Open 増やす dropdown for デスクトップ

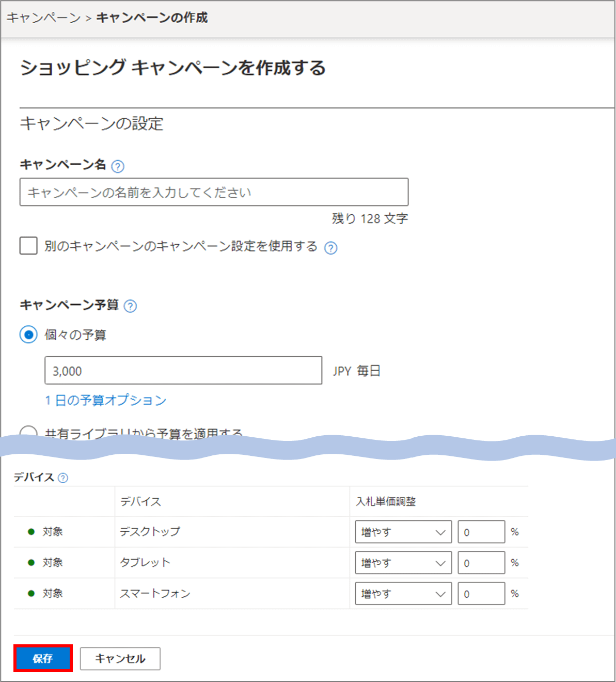click(x=403, y=532)
